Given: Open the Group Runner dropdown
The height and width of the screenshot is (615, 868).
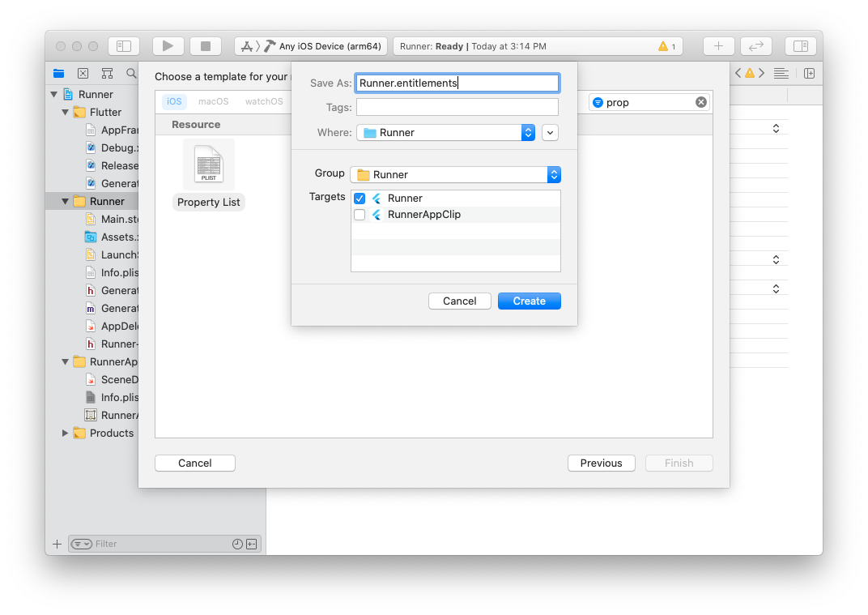Looking at the screenshot, I should click(x=456, y=174).
